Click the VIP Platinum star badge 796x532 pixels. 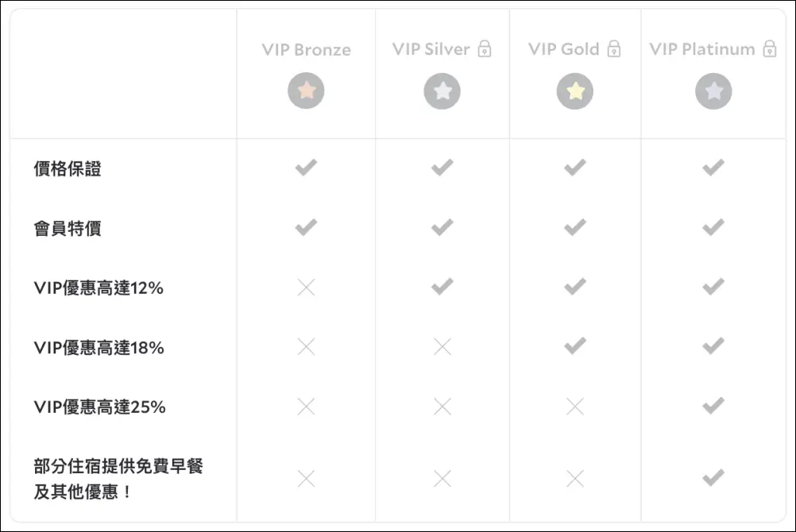click(x=713, y=91)
